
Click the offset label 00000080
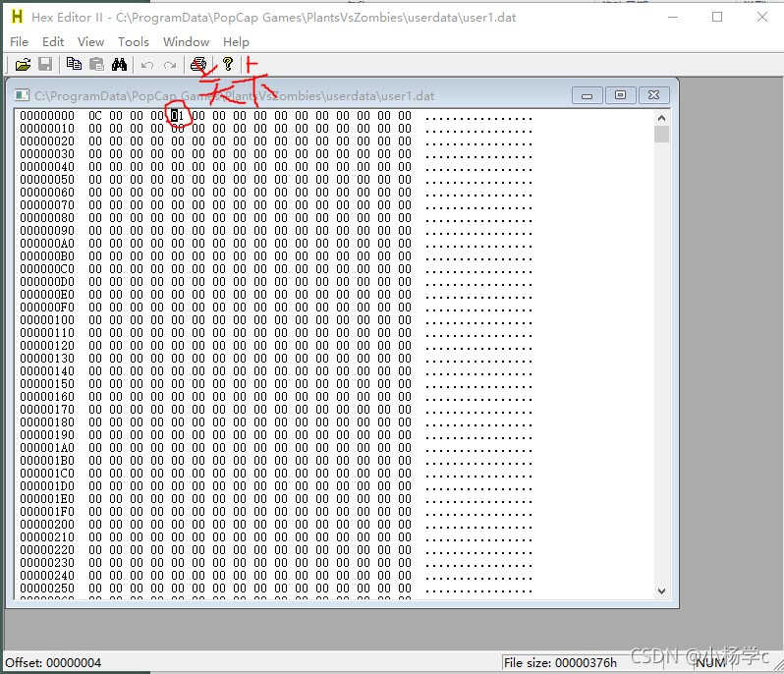pyautogui.click(x=47, y=218)
